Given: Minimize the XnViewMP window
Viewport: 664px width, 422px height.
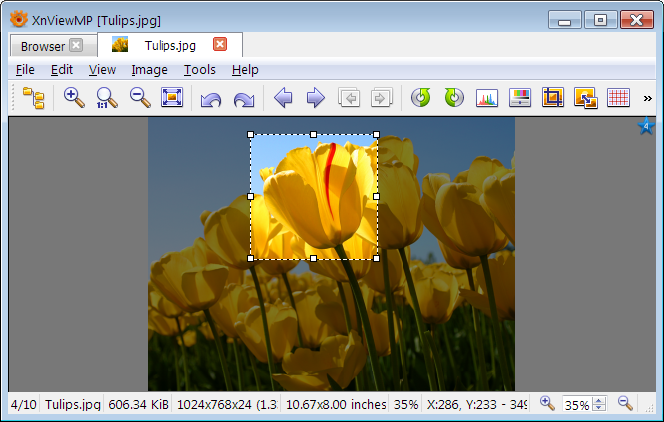Looking at the screenshot, I should 564,20.
